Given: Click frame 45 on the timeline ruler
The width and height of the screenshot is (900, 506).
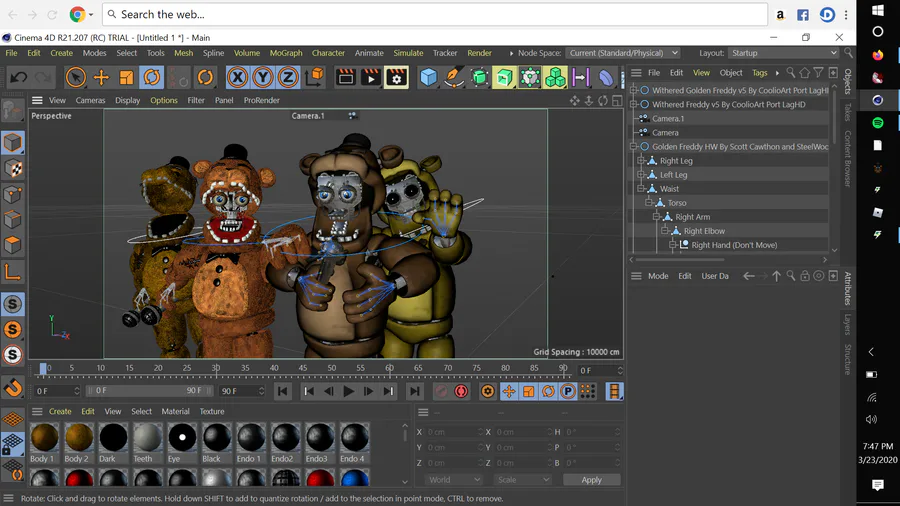Looking at the screenshot, I should tap(303, 369).
